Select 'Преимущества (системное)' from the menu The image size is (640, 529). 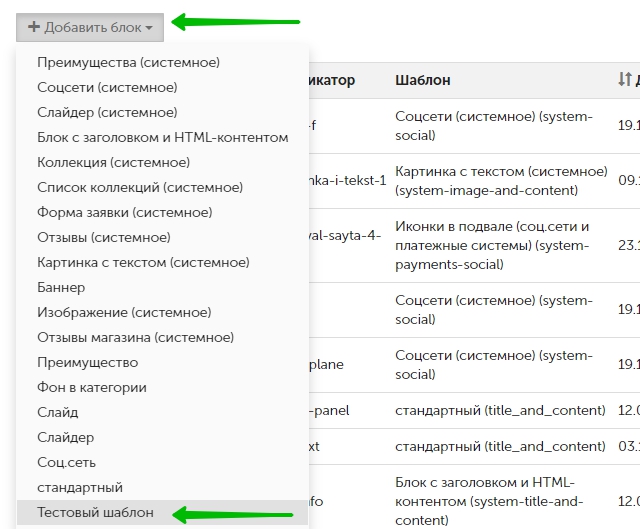(x=128, y=62)
